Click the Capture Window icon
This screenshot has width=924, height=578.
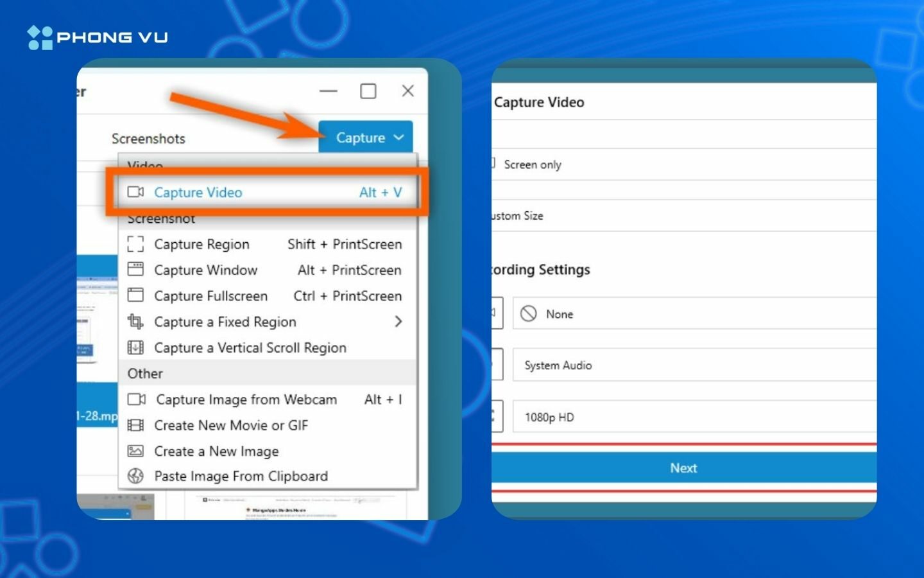coord(135,269)
